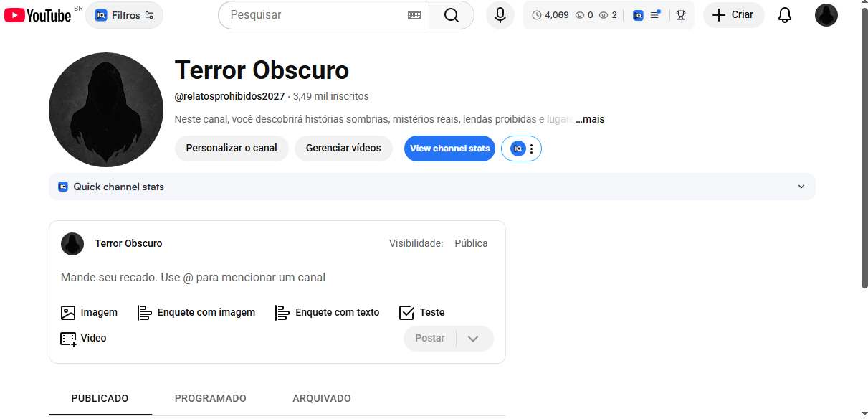
Task: Open the on-screen keyboard in search bar
Action: [x=414, y=14]
